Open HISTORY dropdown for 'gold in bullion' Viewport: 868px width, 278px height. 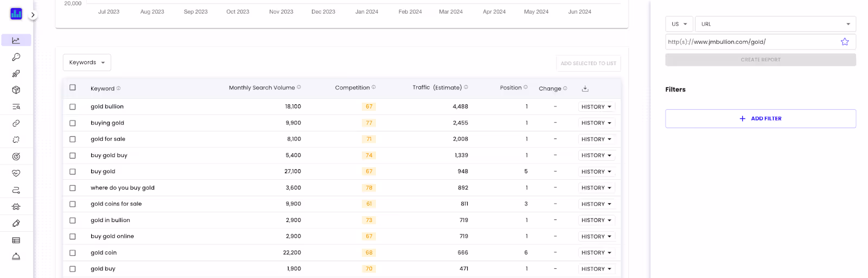pyautogui.click(x=596, y=220)
